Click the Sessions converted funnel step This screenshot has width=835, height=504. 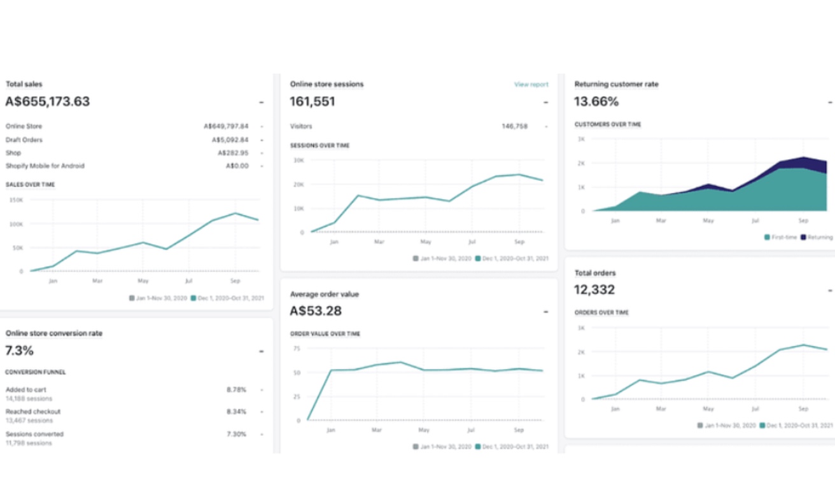click(35, 434)
